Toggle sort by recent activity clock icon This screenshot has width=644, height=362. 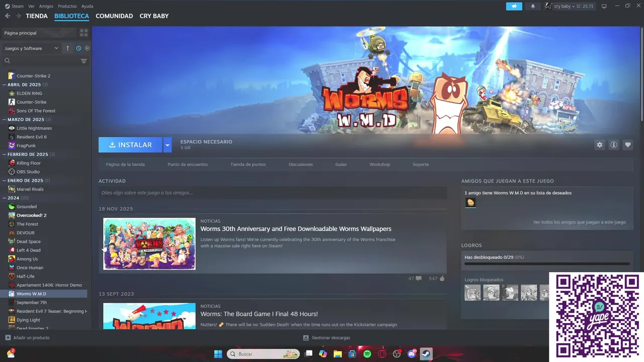tap(78, 48)
